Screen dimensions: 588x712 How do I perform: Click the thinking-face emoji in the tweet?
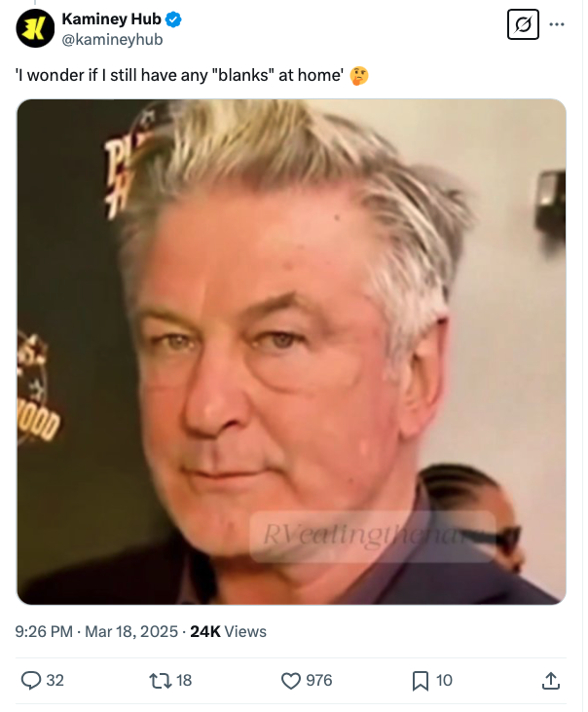[359, 75]
